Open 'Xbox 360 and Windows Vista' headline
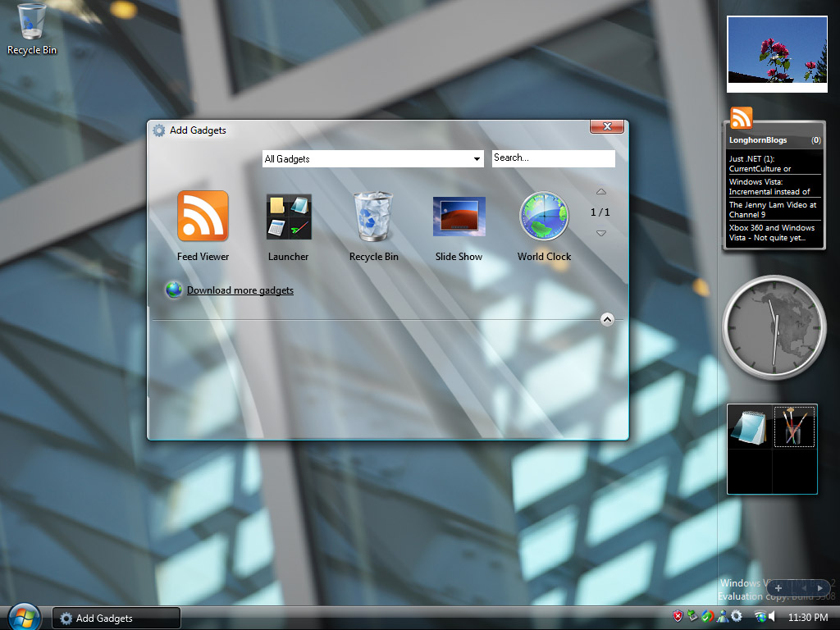This screenshot has width=840, height=630. click(774, 232)
